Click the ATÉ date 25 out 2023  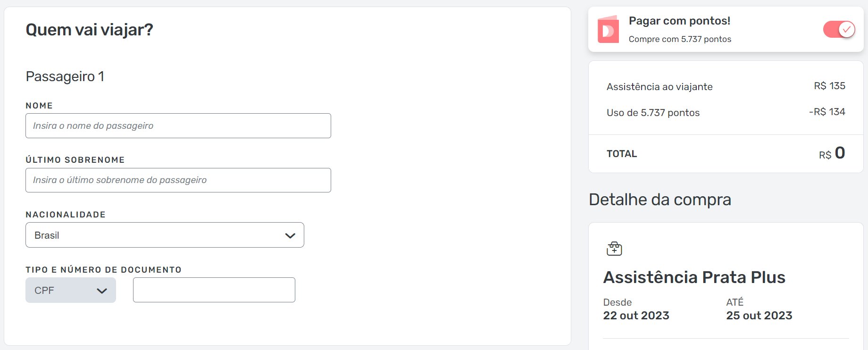click(x=759, y=316)
